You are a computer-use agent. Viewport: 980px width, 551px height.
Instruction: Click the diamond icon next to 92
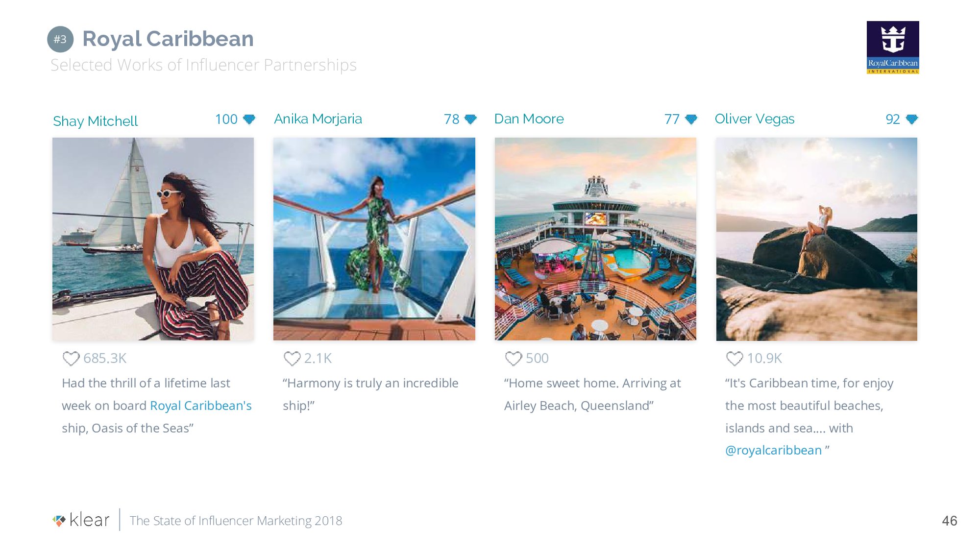coord(912,119)
